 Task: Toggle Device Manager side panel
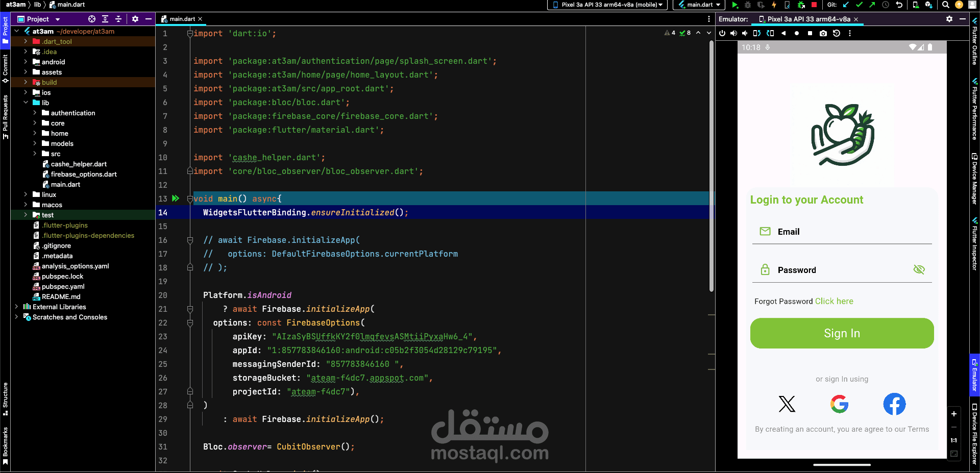(975, 179)
